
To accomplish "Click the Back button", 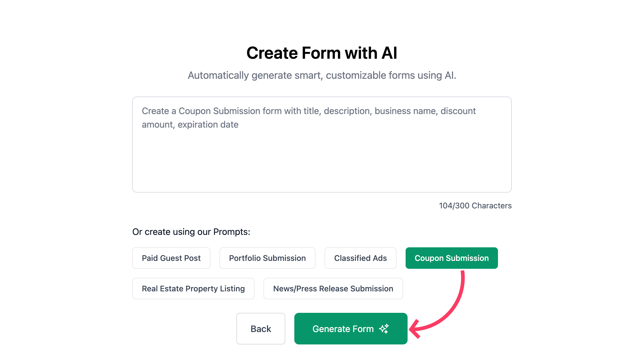I will click(x=260, y=328).
